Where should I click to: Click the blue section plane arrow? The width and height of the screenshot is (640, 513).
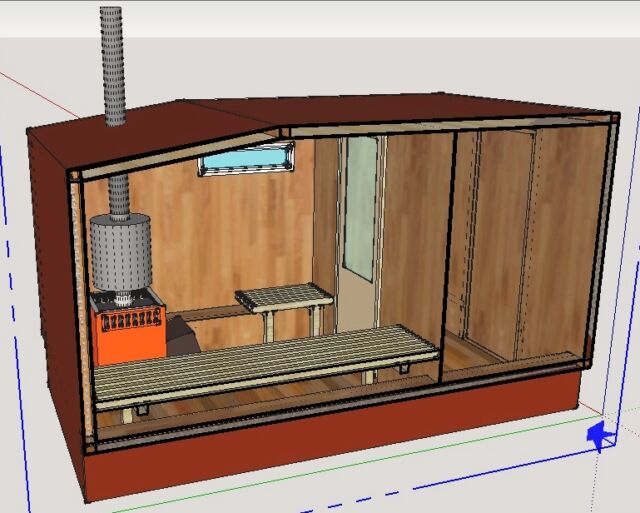pyautogui.click(x=601, y=435)
